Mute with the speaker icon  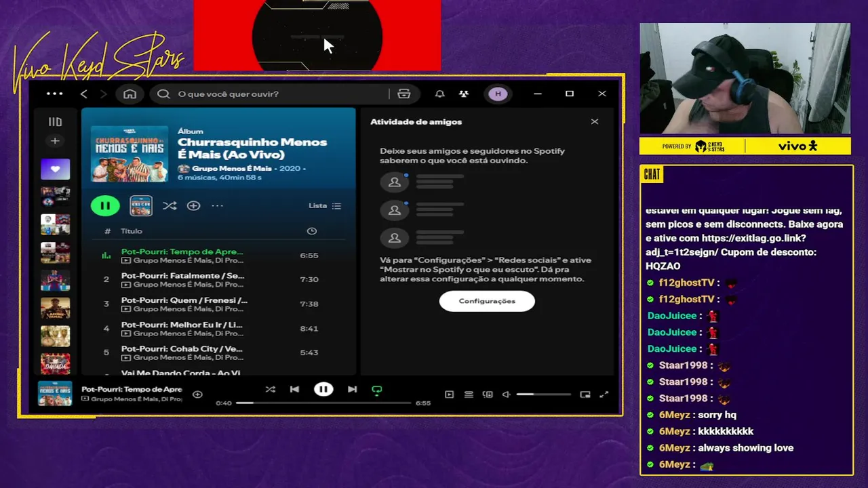point(506,394)
